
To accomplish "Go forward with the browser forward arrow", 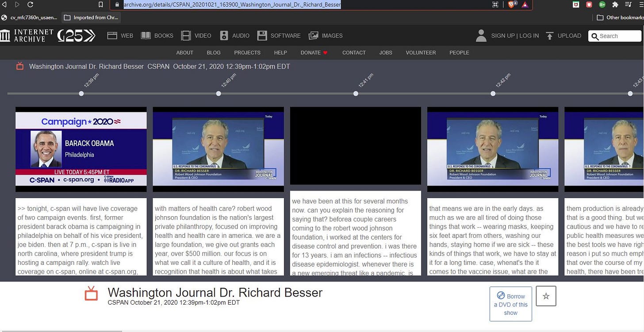I will [x=17, y=4].
